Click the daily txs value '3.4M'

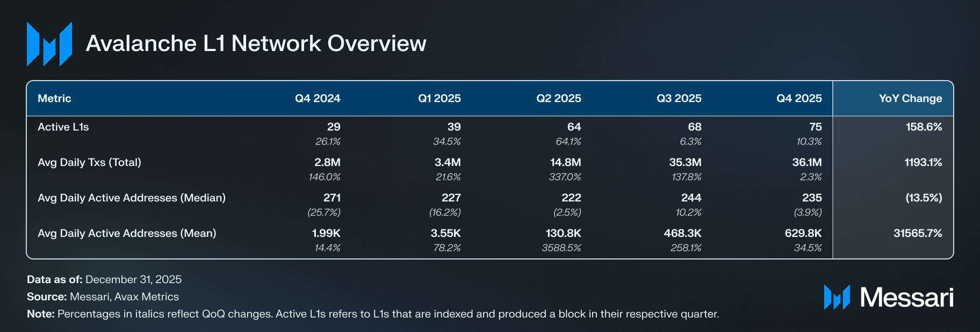(x=448, y=162)
